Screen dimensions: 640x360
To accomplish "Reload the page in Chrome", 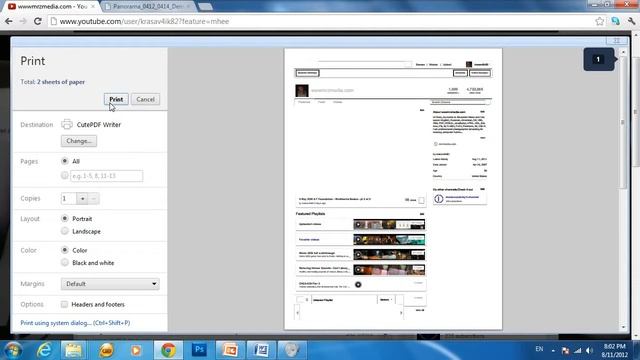I will (38, 21).
